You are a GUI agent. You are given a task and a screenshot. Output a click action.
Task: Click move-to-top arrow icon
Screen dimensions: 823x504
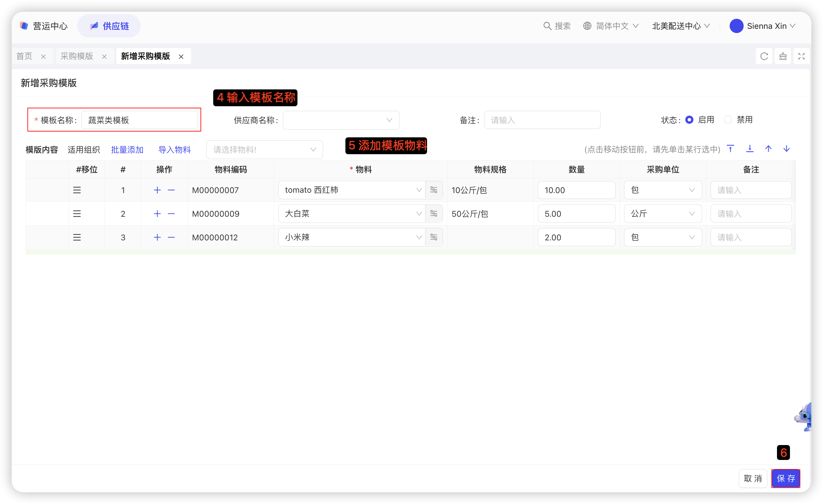pos(730,149)
